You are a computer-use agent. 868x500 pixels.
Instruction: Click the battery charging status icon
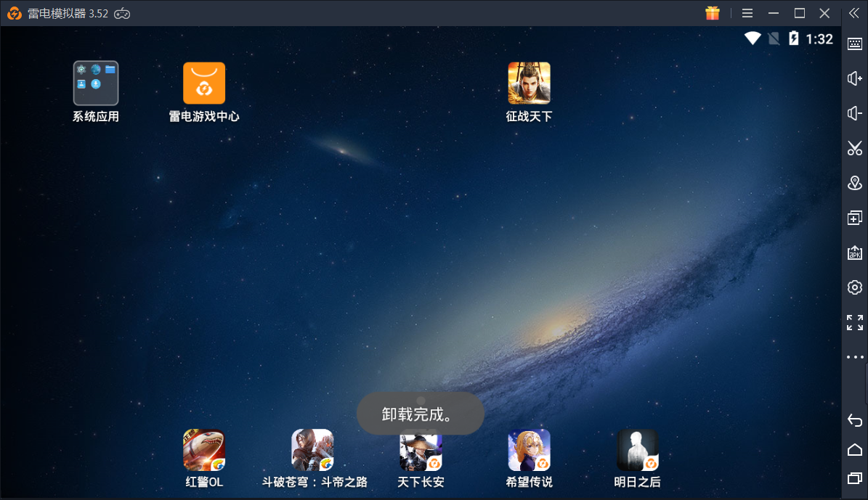click(793, 38)
